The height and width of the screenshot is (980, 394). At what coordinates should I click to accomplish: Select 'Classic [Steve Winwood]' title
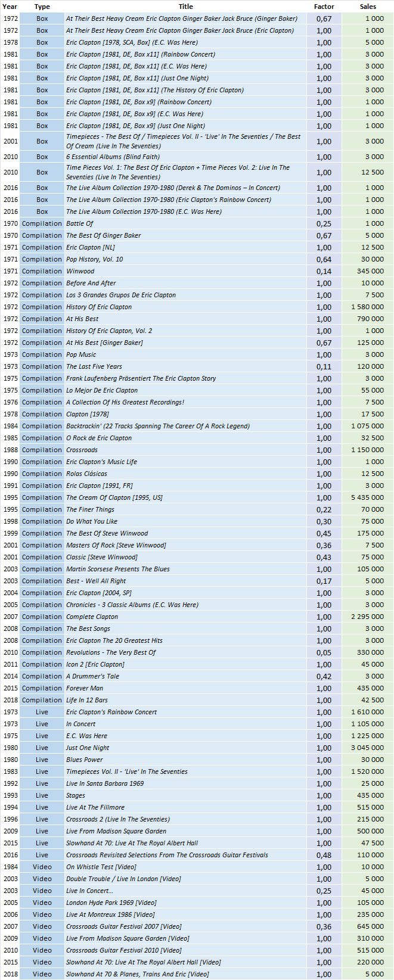(x=102, y=557)
